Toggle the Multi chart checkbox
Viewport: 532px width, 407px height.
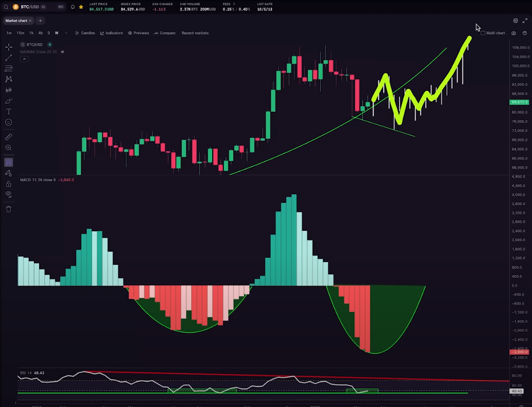tap(483, 33)
